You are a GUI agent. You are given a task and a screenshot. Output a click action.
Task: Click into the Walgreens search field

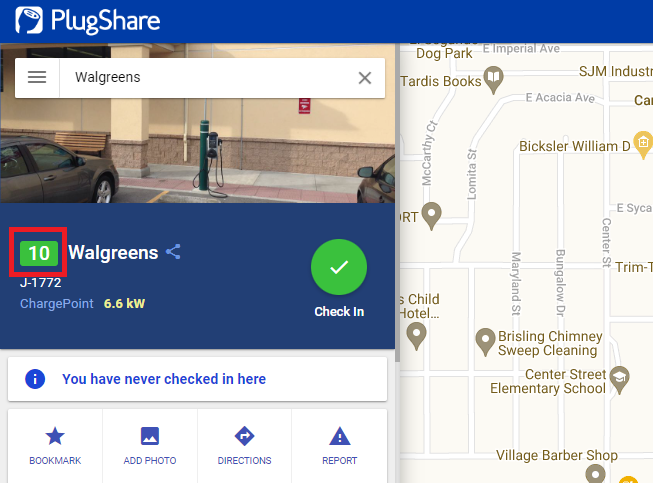(208, 78)
